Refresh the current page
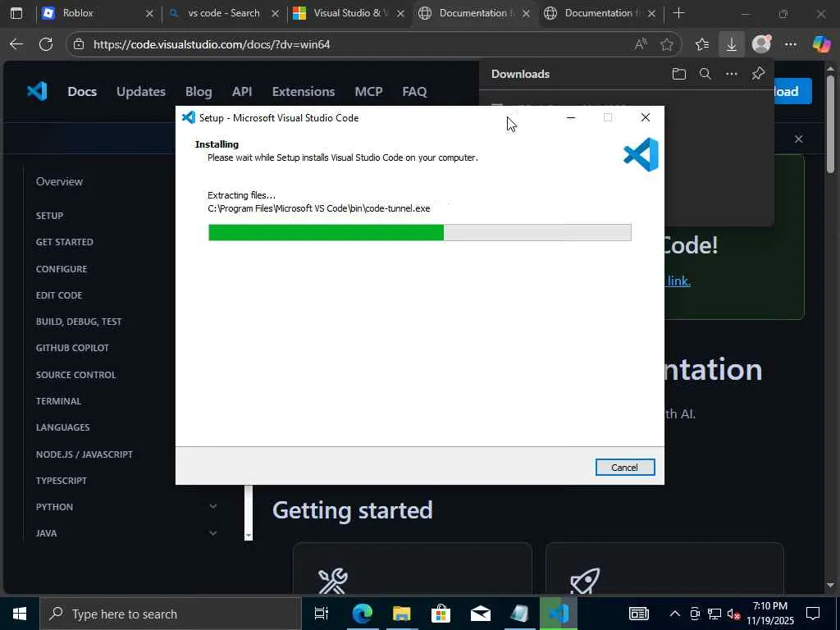 tap(46, 44)
